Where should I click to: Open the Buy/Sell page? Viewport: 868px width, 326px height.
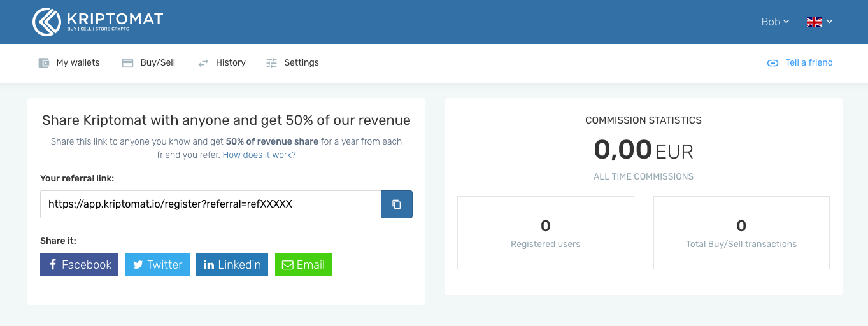[x=157, y=62]
